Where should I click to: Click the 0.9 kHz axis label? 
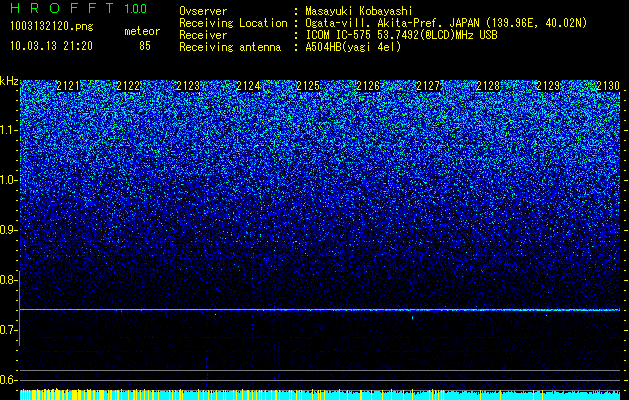pyautogui.click(x=8, y=230)
